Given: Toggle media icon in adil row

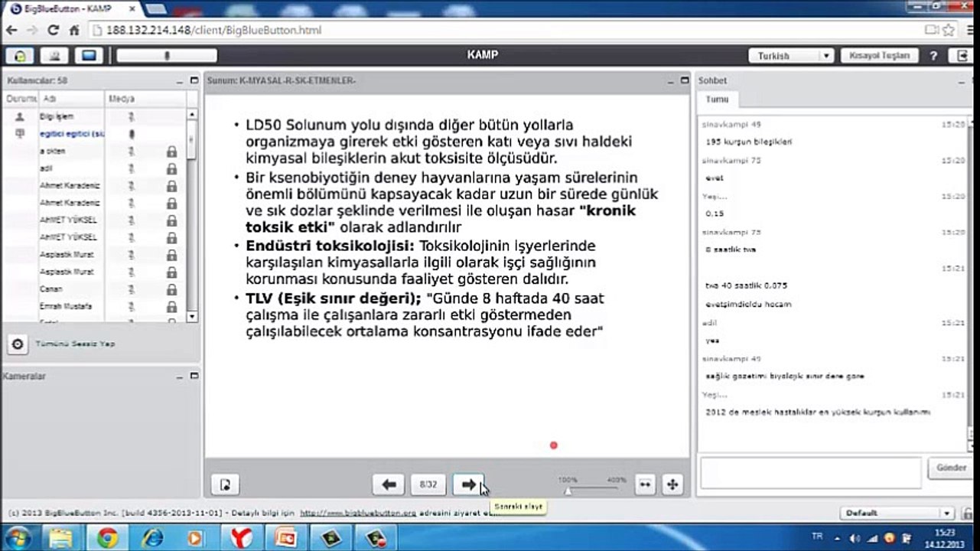Looking at the screenshot, I should [x=132, y=169].
